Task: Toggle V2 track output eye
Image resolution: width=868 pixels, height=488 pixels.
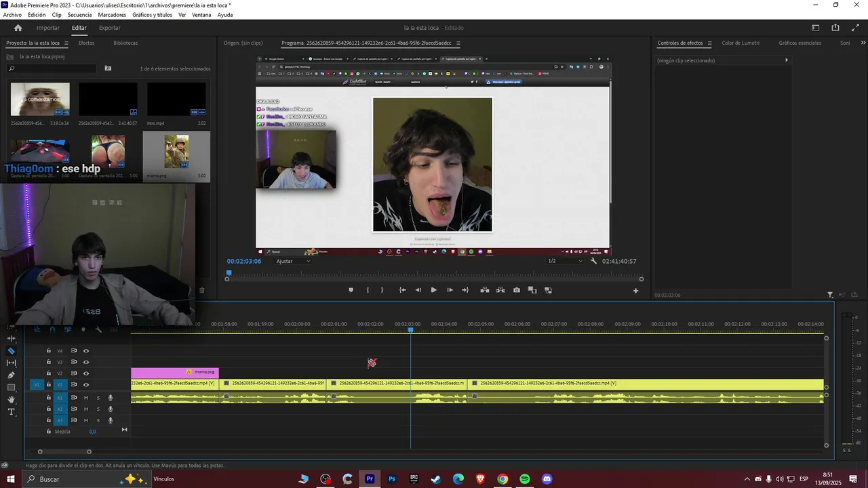Action: coord(86,373)
